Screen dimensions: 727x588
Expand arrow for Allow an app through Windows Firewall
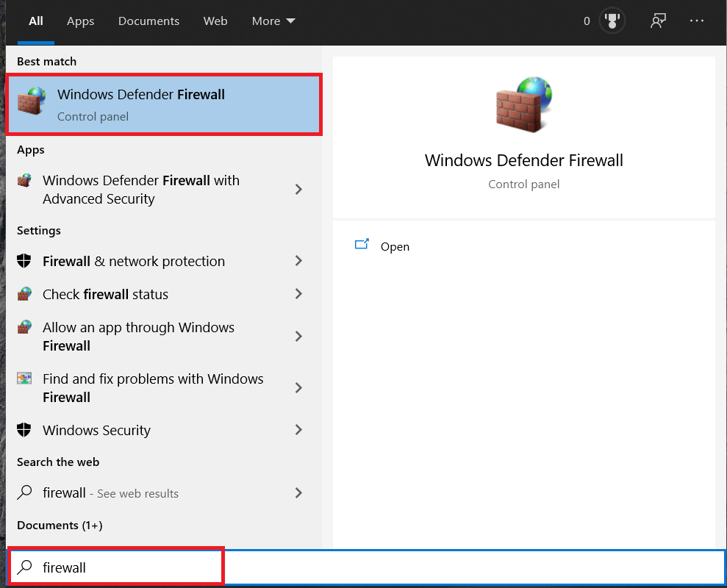pos(298,337)
